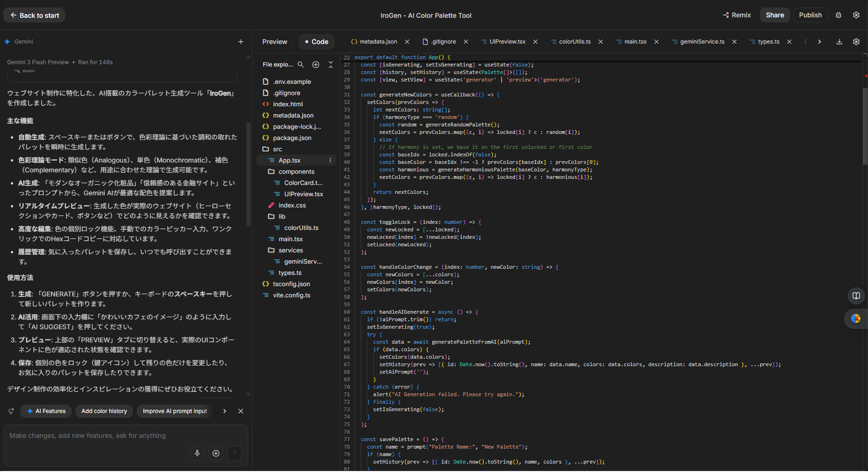Download the app code

pos(839,42)
